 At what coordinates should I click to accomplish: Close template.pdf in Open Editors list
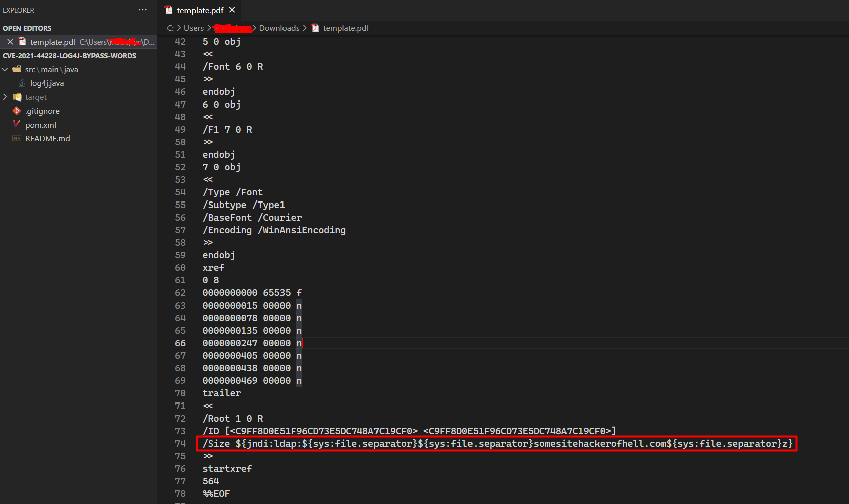point(10,42)
